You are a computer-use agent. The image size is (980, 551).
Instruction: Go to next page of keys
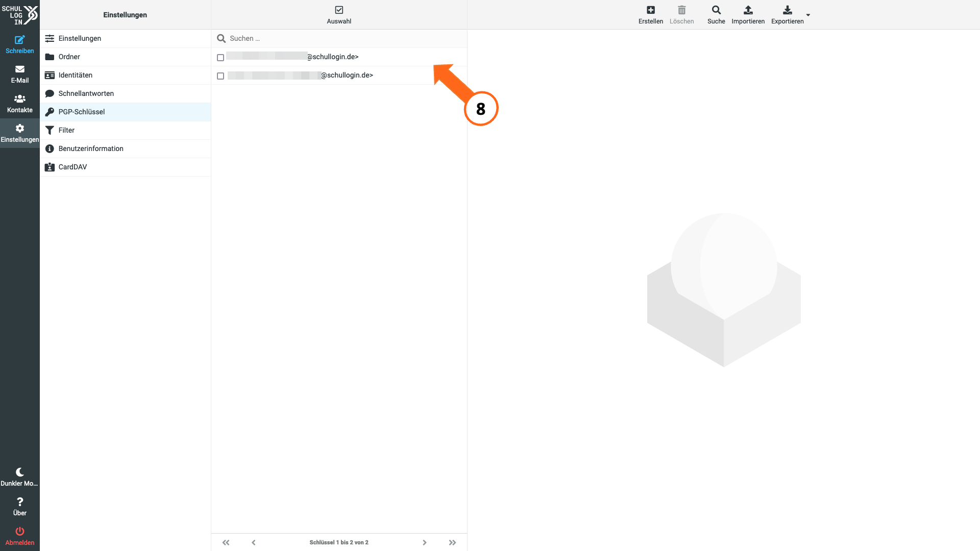coord(424,542)
